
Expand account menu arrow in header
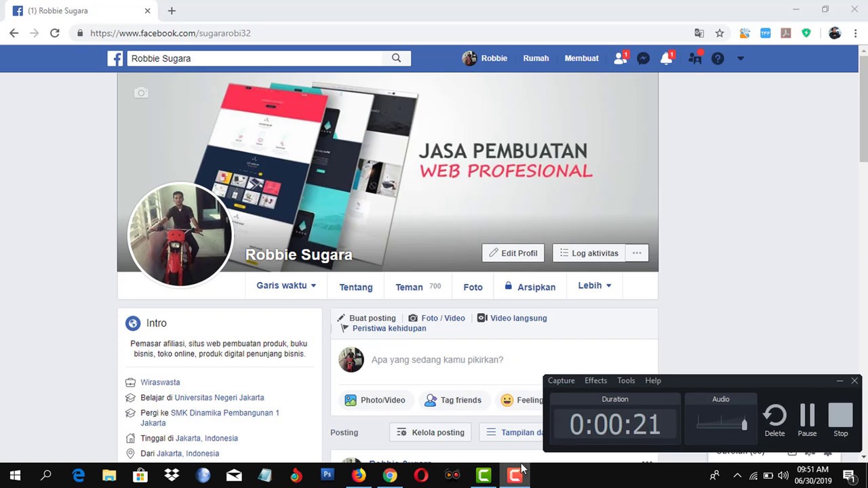[741, 58]
